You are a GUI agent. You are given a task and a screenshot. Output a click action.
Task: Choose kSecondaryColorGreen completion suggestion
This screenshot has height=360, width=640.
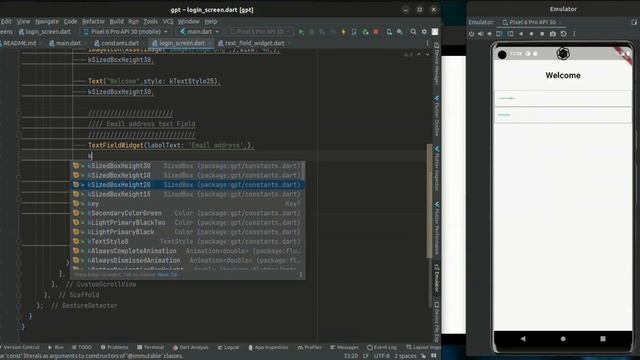[188, 213]
